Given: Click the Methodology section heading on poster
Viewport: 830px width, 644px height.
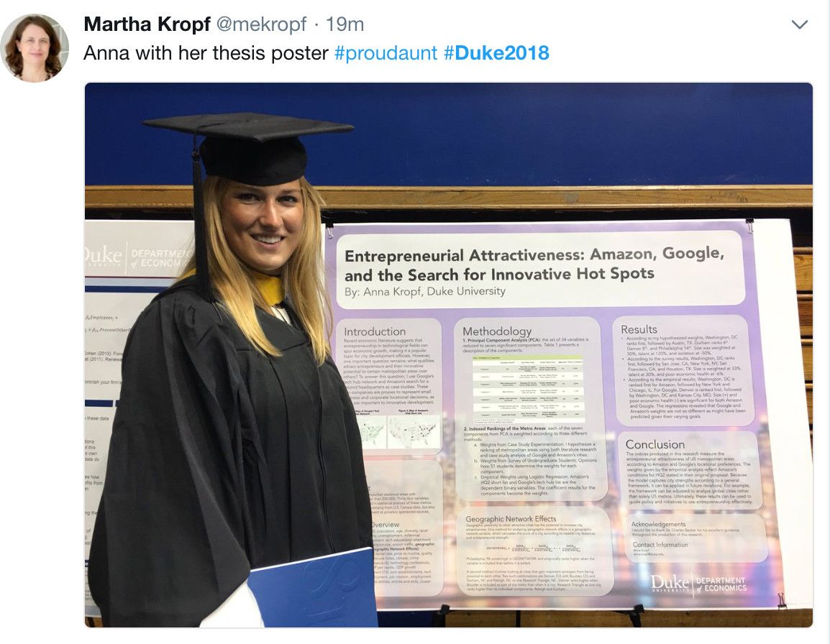Looking at the screenshot, I should 497,331.
